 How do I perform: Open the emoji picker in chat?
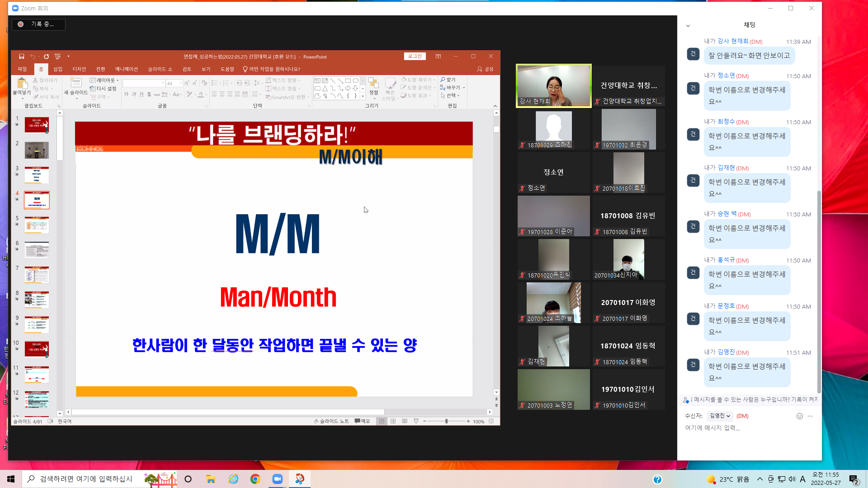[x=799, y=416]
